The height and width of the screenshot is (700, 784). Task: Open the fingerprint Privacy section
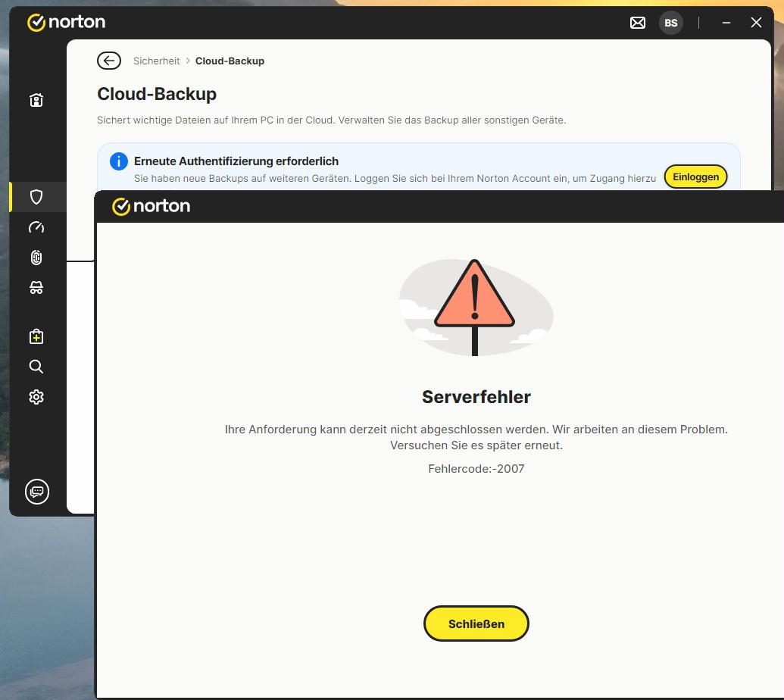click(36, 258)
